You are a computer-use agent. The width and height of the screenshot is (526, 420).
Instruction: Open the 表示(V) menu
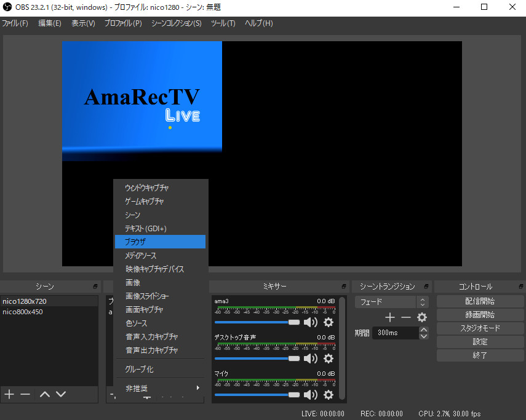coord(83,23)
